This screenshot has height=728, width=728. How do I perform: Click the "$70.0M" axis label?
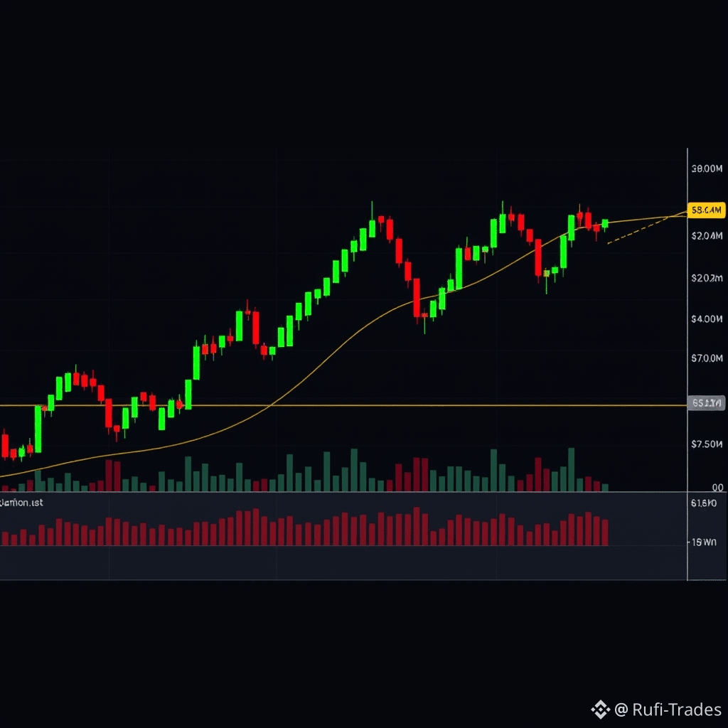pos(707,358)
